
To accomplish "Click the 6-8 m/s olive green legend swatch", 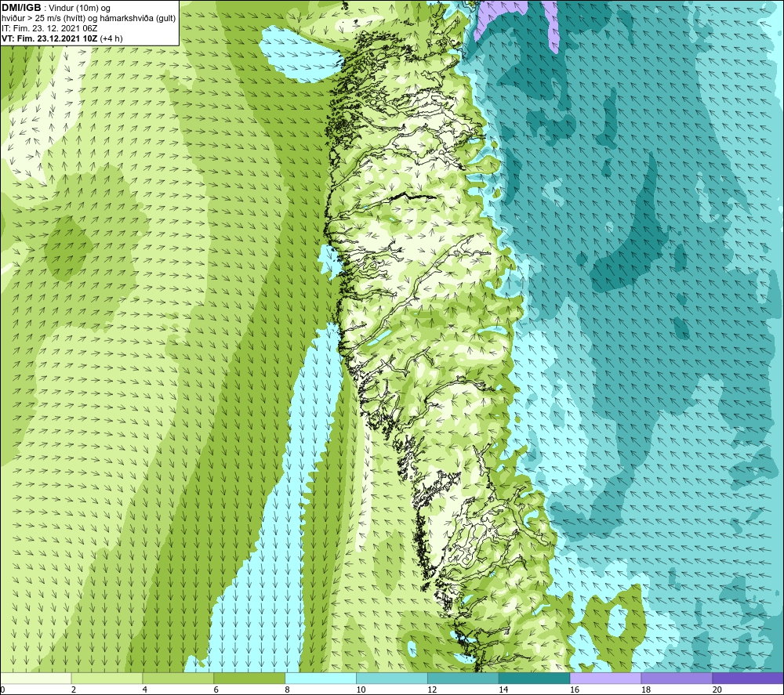I will tap(249, 678).
